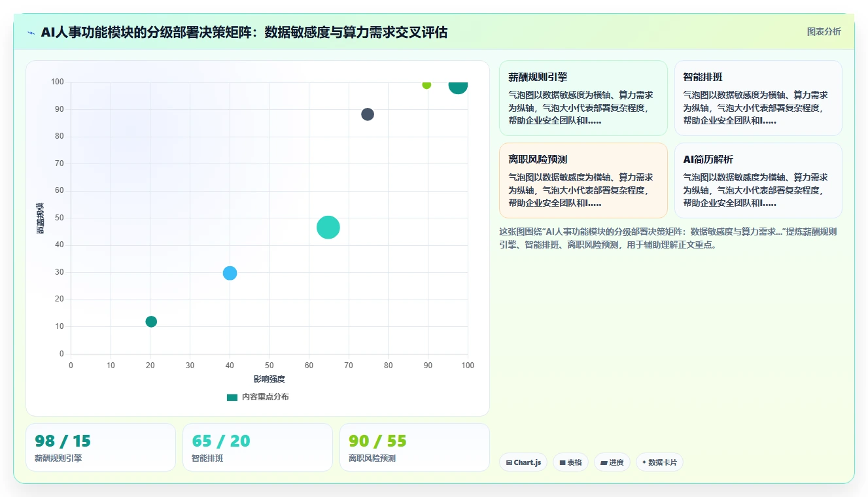Click the 98 / 15 stat value
The height and width of the screenshot is (497, 868).
tap(63, 441)
